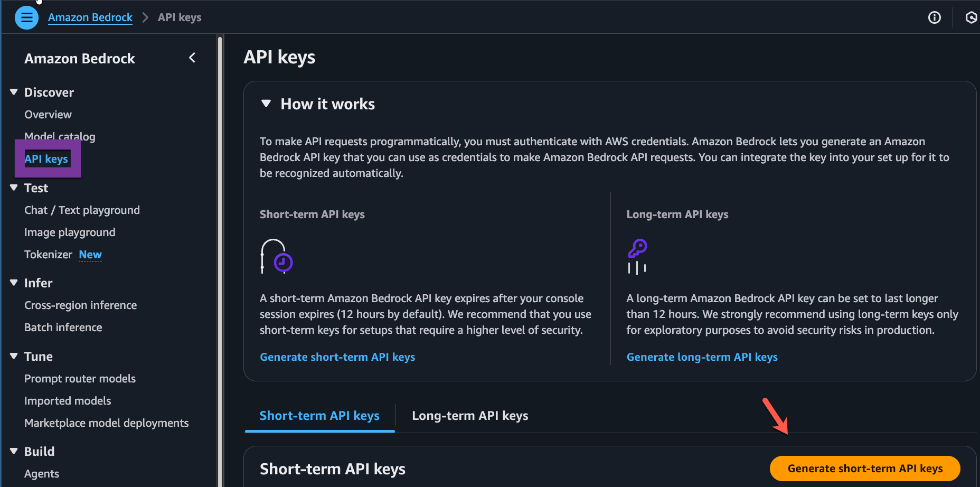Collapse the Discover navigation group

[x=14, y=92]
